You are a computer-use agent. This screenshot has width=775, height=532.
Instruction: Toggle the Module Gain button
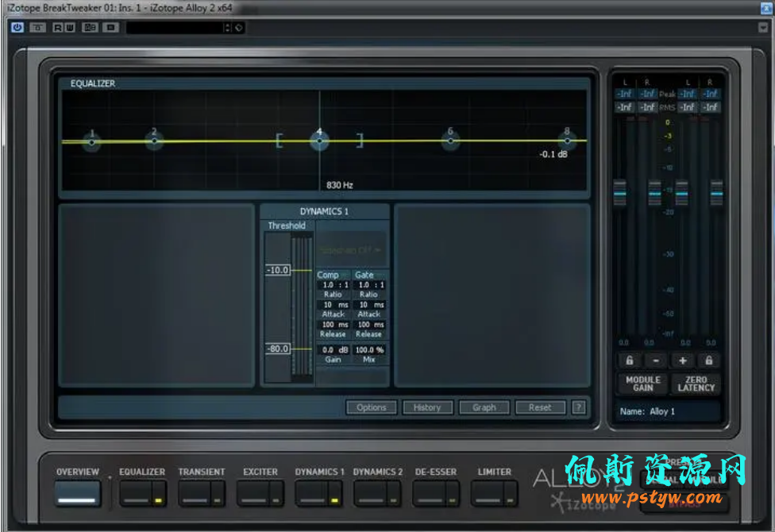pos(642,384)
